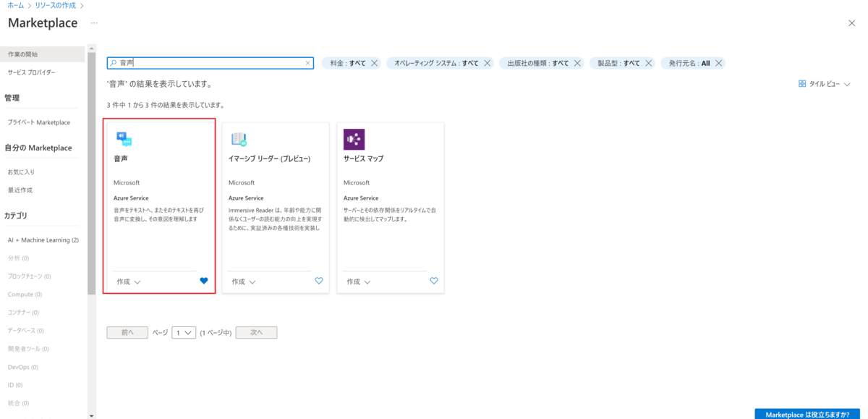Open the イマーシブ リーダー (プレビュー) card title
Screen dimensions: 868x419
(269, 158)
